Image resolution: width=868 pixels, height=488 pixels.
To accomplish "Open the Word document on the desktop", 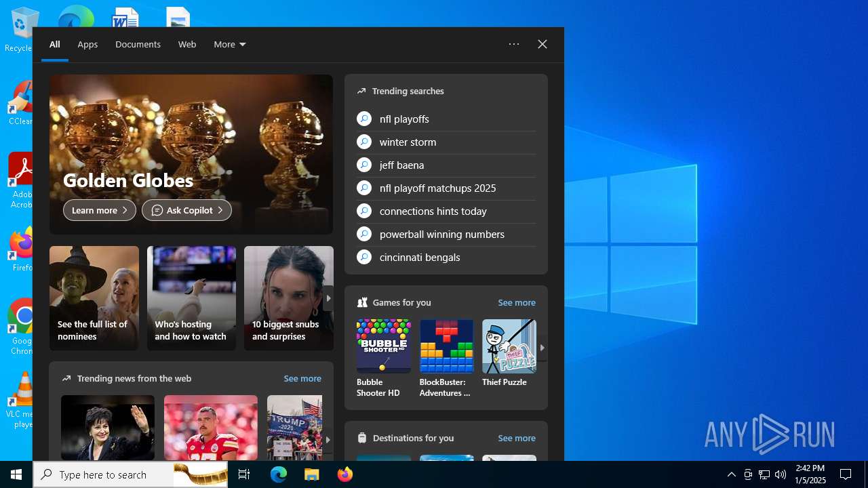I will pos(125,18).
